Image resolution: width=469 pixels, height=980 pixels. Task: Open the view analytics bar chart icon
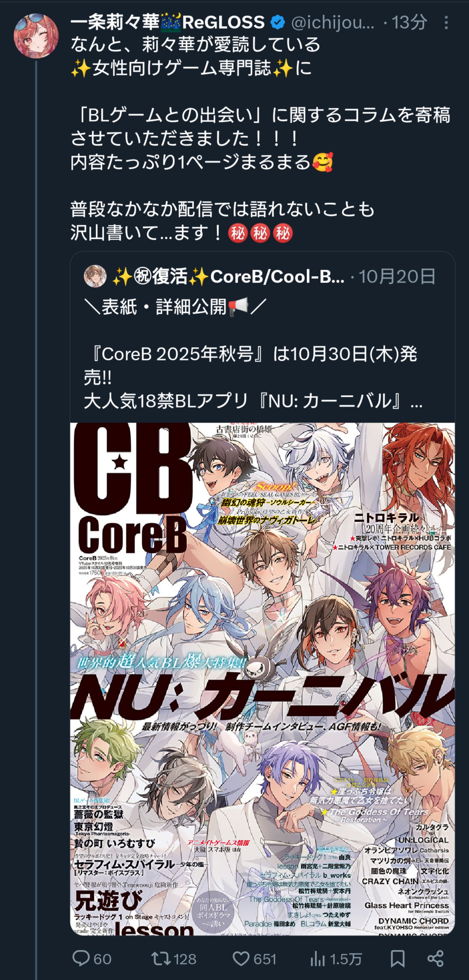coord(318,959)
